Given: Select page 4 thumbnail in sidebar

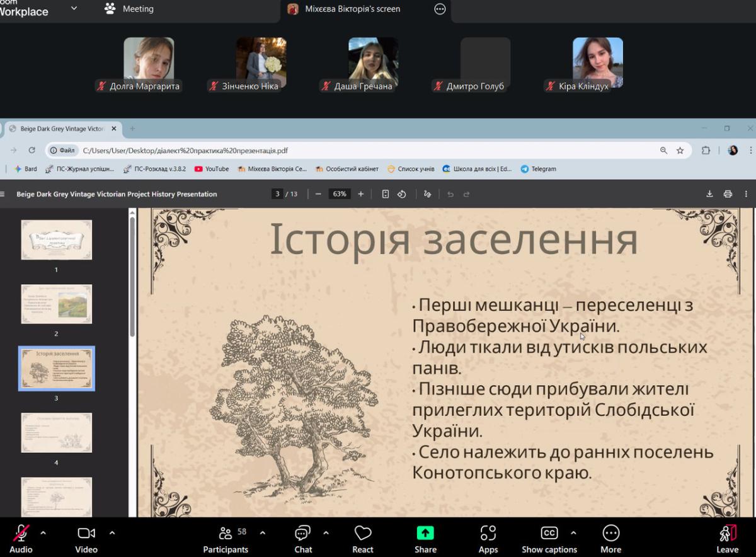Looking at the screenshot, I should pyautogui.click(x=56, y=432).
